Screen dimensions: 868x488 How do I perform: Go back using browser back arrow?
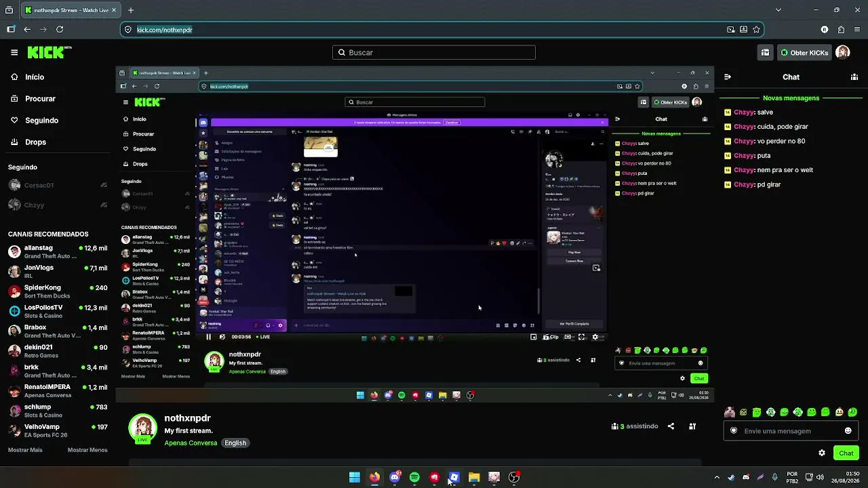27,29
